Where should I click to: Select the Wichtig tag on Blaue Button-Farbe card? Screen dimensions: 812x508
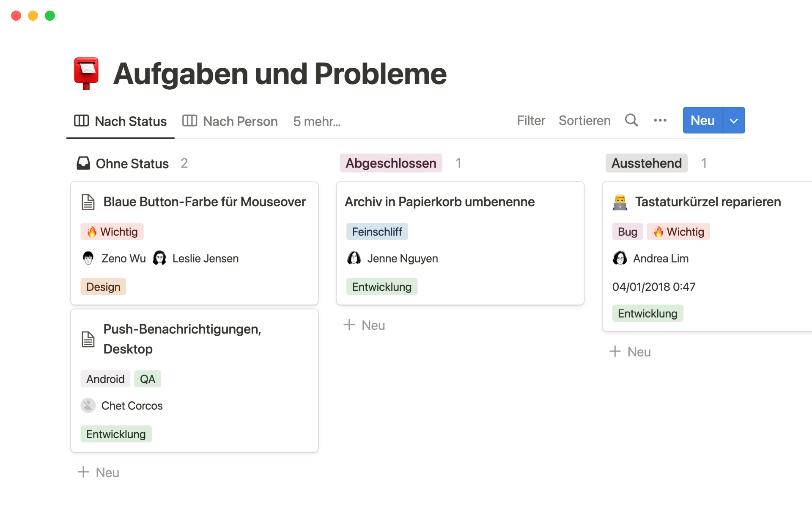coord(112,232)
